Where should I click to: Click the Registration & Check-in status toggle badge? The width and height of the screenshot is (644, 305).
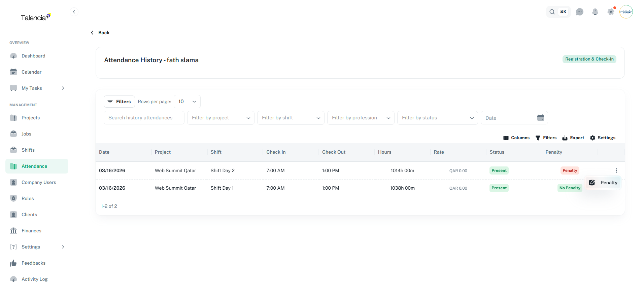click(x=589, y=59)
